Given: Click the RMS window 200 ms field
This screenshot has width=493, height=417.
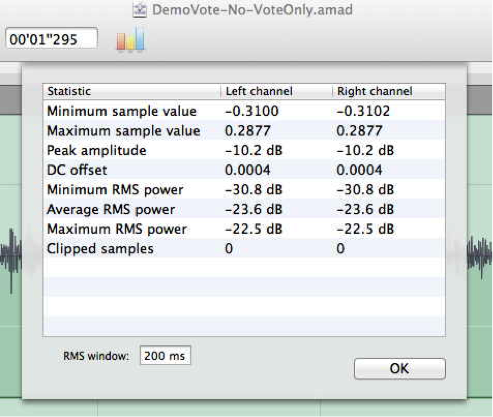Looking at the screenshot, I should pos(165,356).
